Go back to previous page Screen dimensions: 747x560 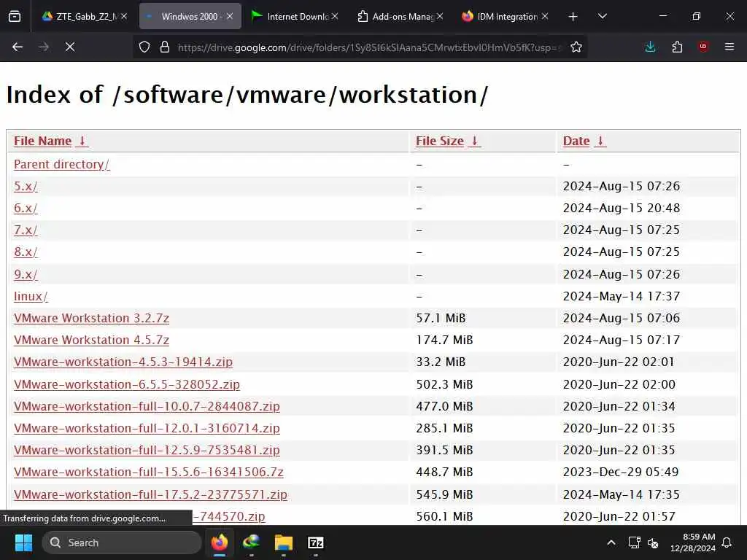(x=18, y=47)
